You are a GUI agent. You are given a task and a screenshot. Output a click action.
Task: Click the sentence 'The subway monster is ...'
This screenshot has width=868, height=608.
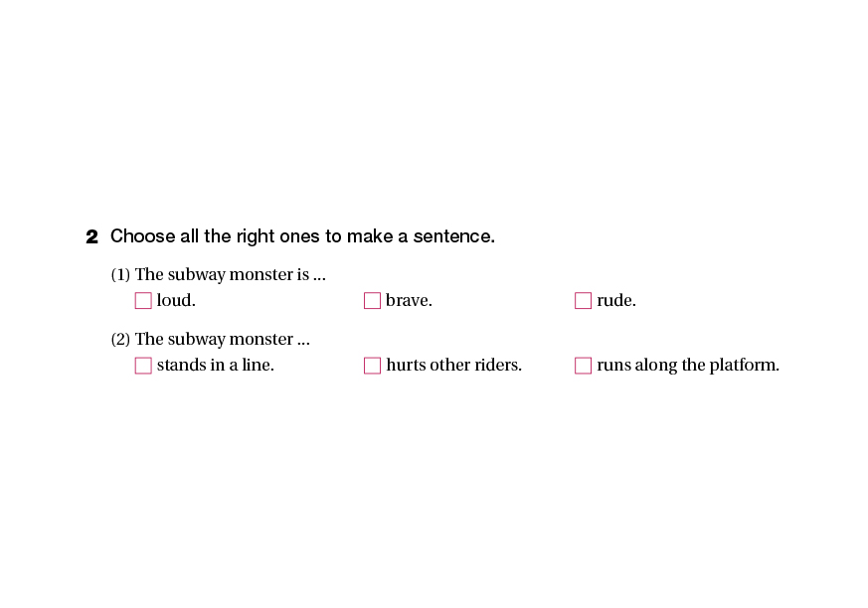[x=230, y=274]
